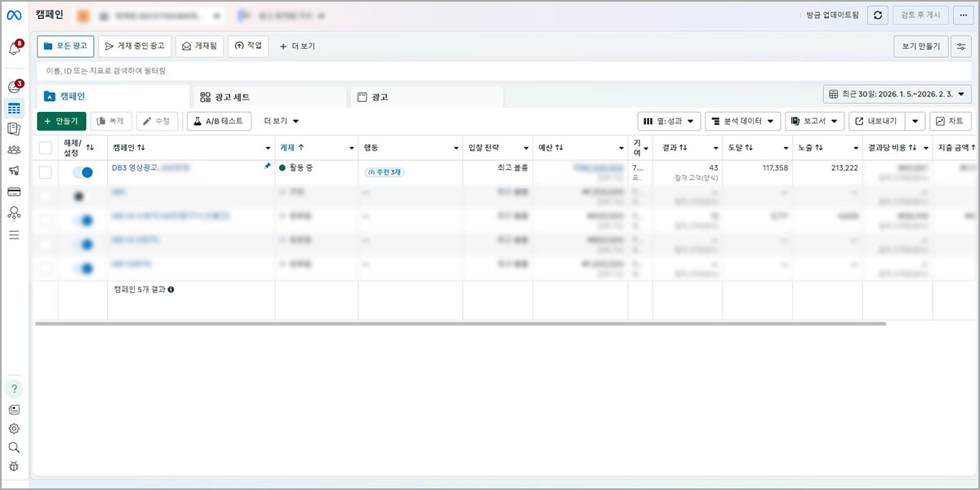Open the filter settings sliders icon
The height and width of the screenshot is (490, 980).
pyautogui.click(x=961, y=47)
